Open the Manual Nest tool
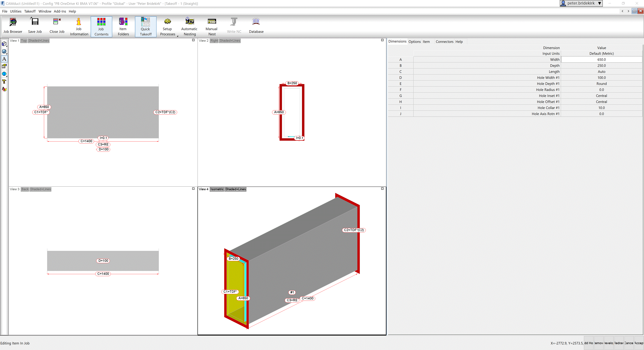 click(211, 25)
